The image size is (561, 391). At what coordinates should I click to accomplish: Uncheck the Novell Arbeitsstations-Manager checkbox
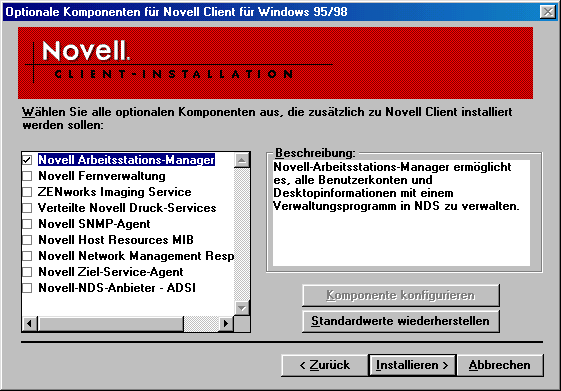point(27,160)
